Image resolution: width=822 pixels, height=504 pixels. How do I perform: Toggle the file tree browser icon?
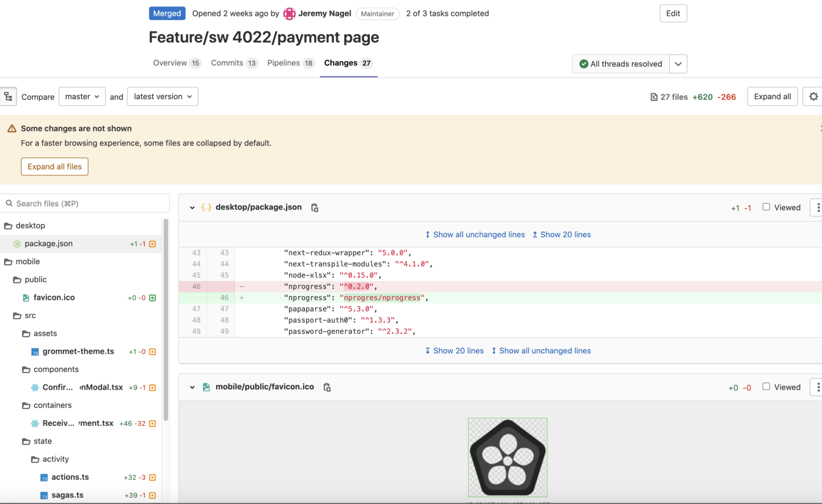pyautogui.click(x=8, y=97)
